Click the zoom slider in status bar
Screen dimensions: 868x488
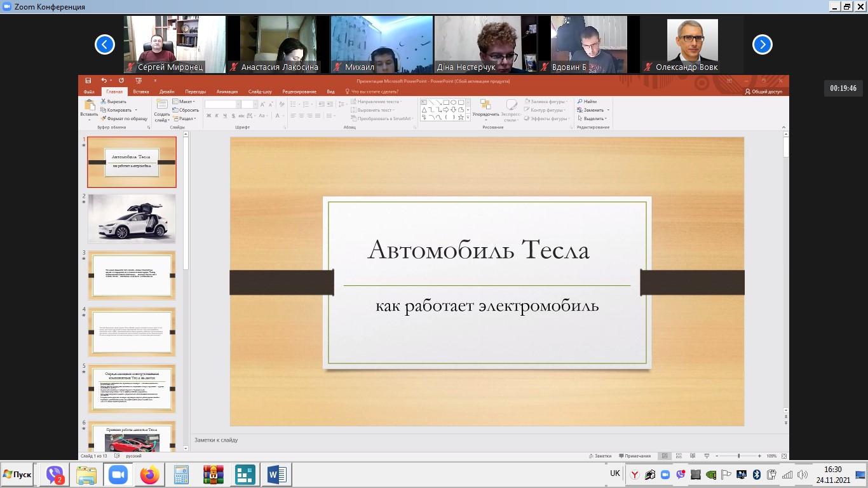(x=738, y=456)
